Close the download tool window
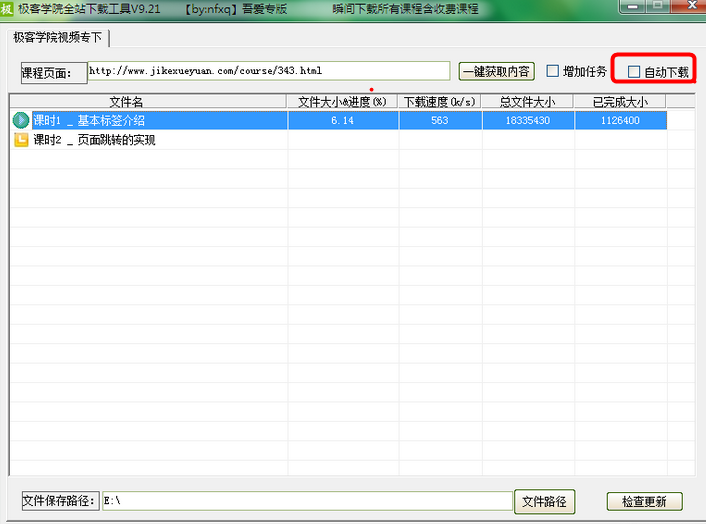 (690, 6)
